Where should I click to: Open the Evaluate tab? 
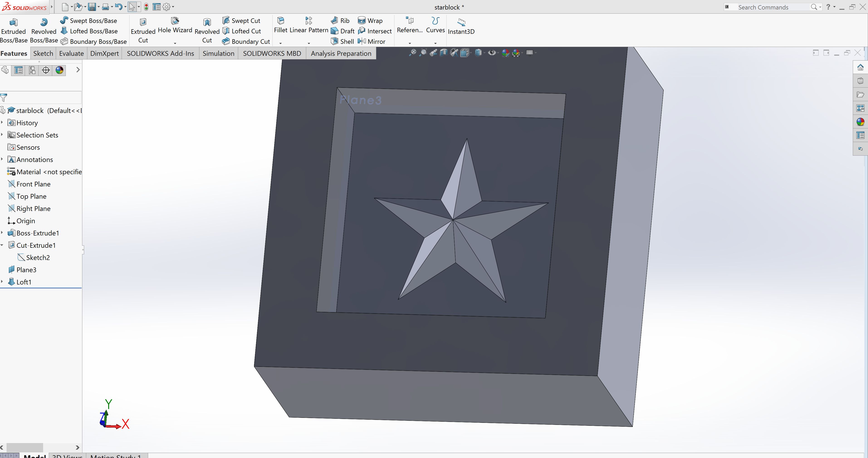click(71, 53)
